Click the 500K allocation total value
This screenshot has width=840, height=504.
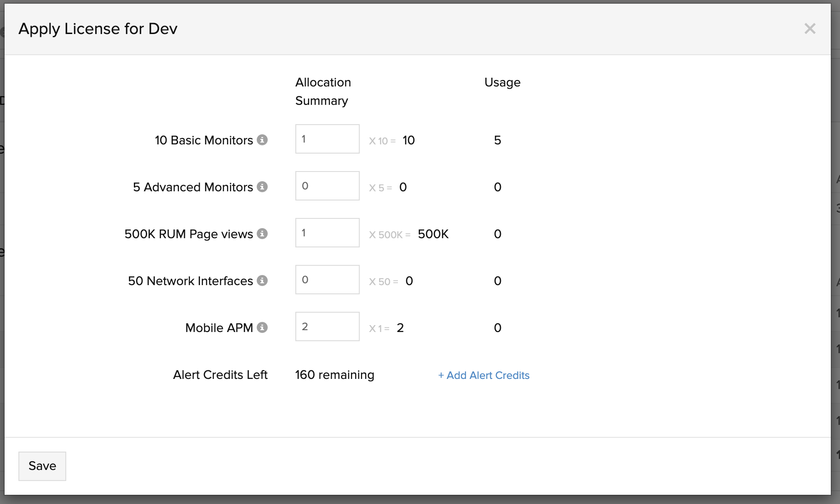click(x=433, y=234)
